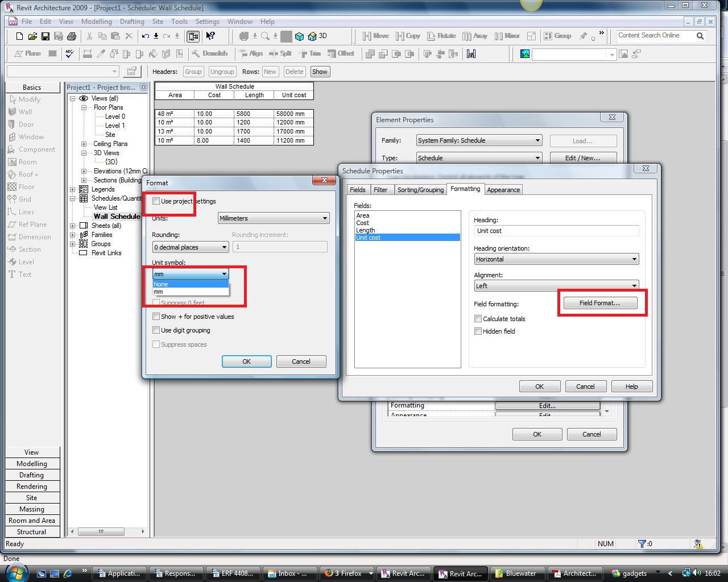Screen dimensions: 728x582
Task: Switch to the Firefox taskbar button
Action: pyautogui.click(x=347, y=573)
